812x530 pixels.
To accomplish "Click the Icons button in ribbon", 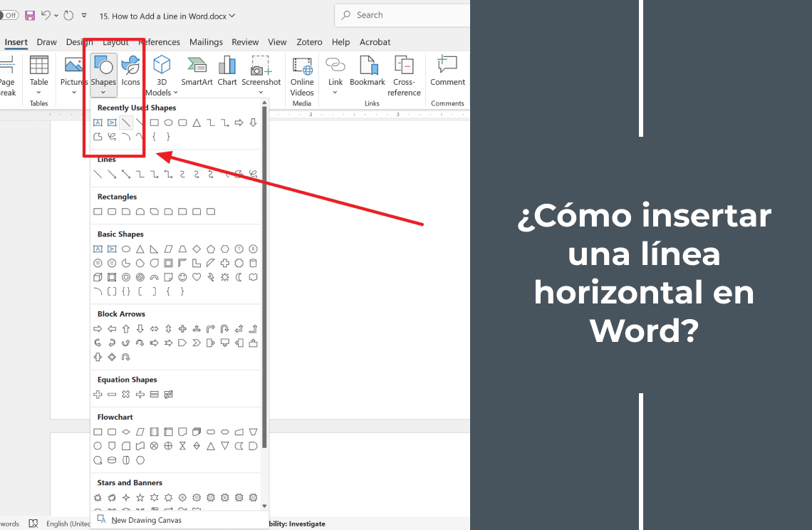I will 130,71.
